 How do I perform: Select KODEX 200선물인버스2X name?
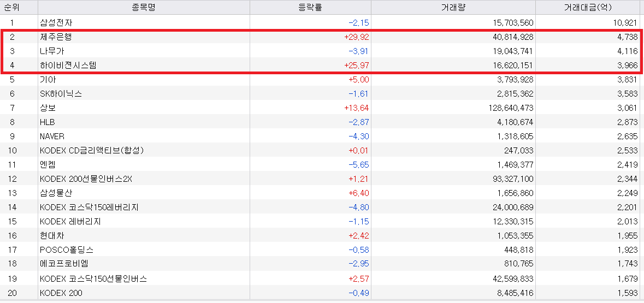(x=86, y=179)
